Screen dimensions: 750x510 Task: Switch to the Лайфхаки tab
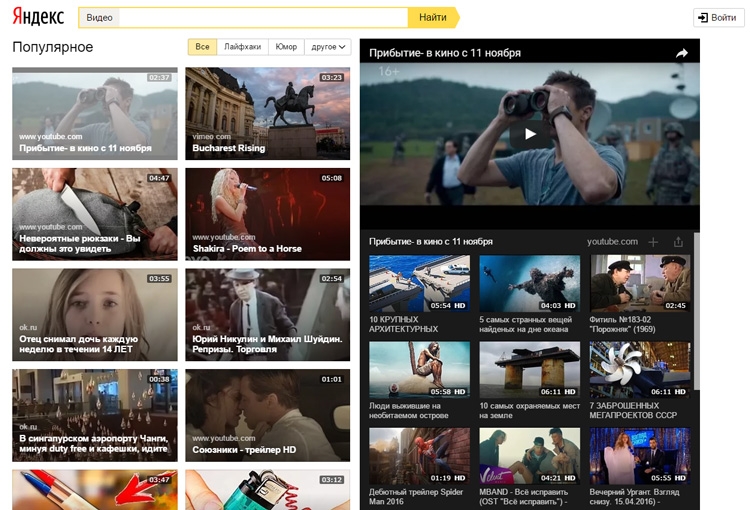tap(242, 47)
